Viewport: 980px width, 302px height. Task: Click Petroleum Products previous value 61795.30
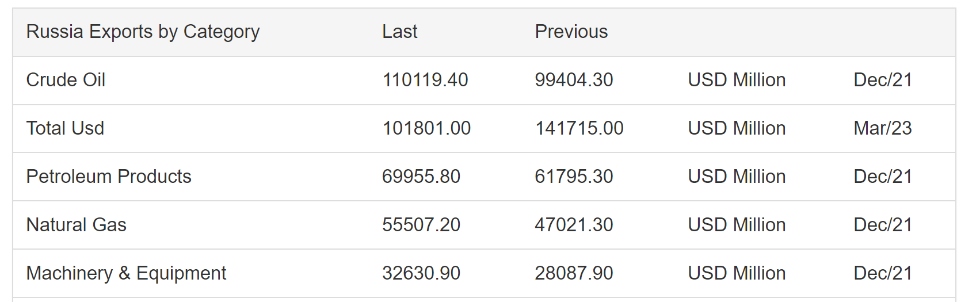[x=574, y=177]
